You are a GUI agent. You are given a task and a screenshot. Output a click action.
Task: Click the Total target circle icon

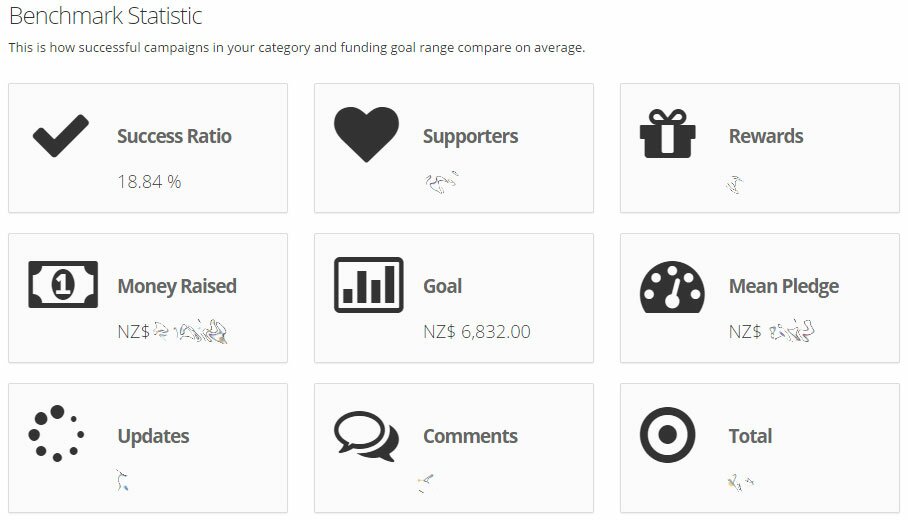tap(668, 435)
